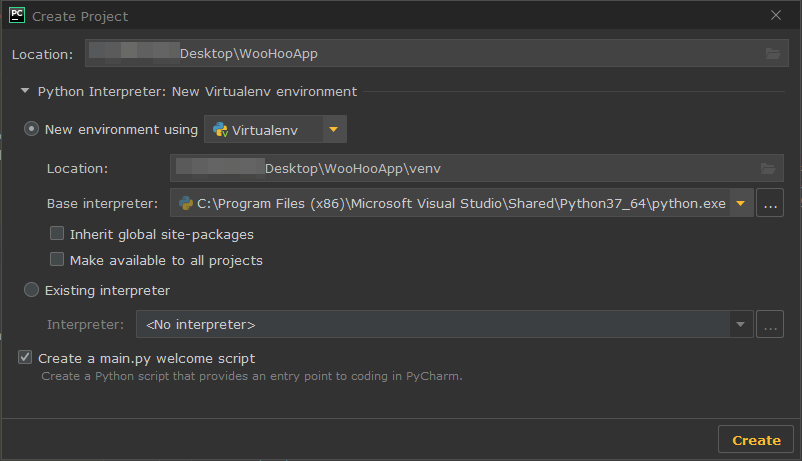Open browse dialog for Base interpreter

770,203
